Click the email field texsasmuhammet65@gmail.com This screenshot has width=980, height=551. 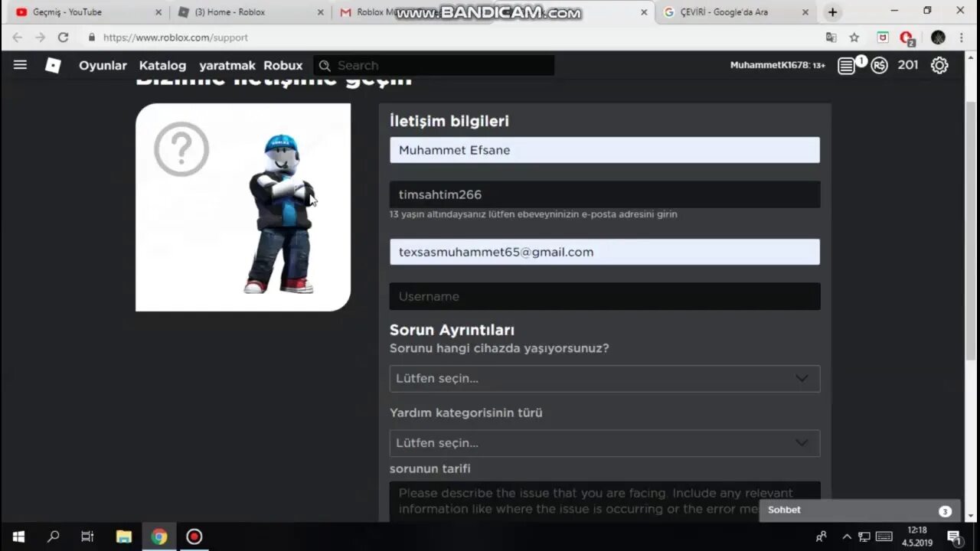point(604,252)
